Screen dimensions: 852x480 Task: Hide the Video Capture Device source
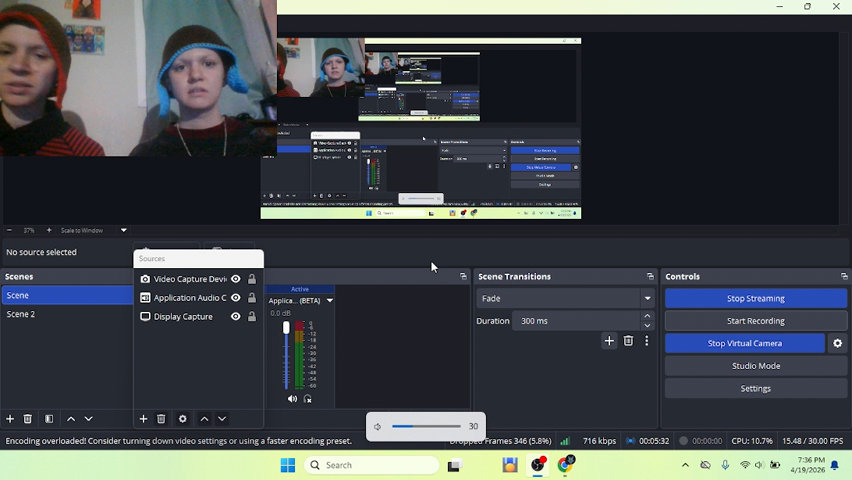(235, 279)
